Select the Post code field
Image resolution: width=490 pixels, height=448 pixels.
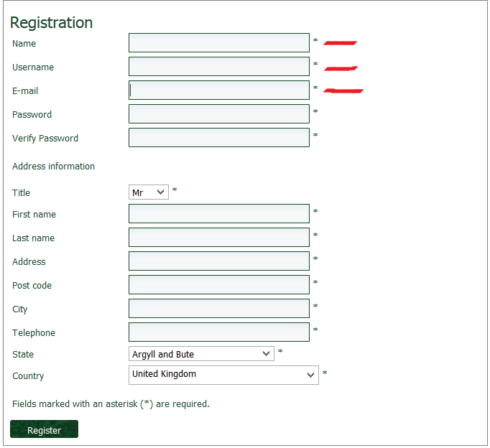coord(218,285)
